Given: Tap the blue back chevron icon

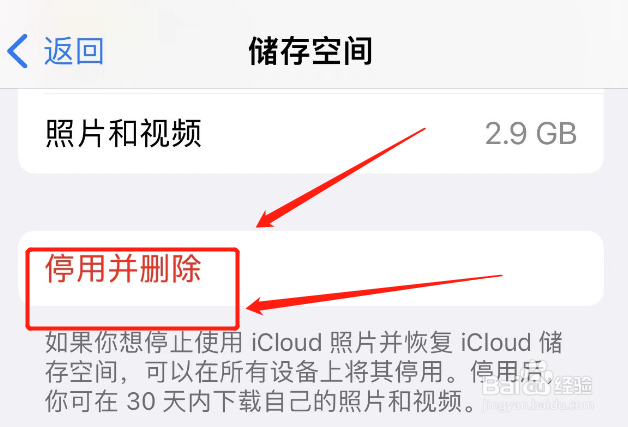Looking at the screenshot, I should coord(18,51).
